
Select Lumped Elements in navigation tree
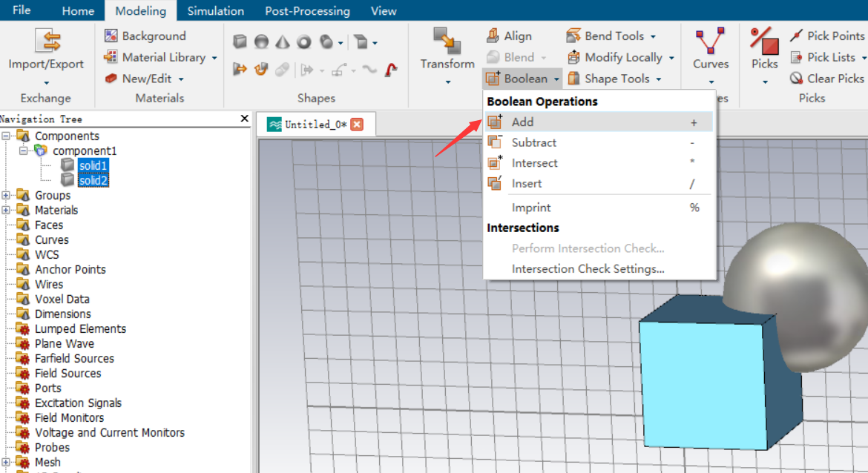point(80,328)
